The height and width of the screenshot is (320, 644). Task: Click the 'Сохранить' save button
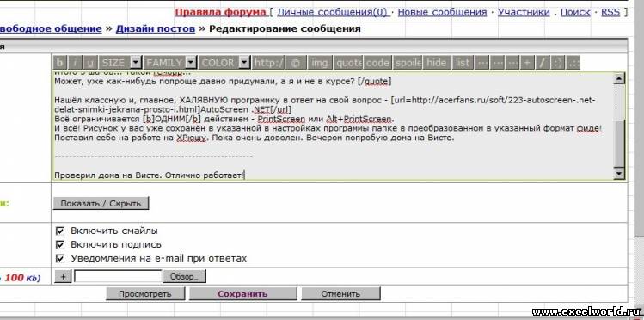click(x=242, y=293)
